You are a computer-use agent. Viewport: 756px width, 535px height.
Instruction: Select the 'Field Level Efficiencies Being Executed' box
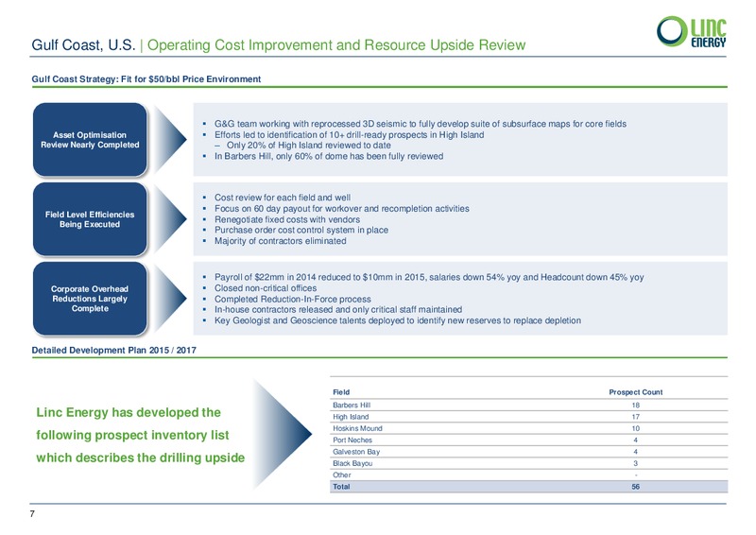click(90, 219)
